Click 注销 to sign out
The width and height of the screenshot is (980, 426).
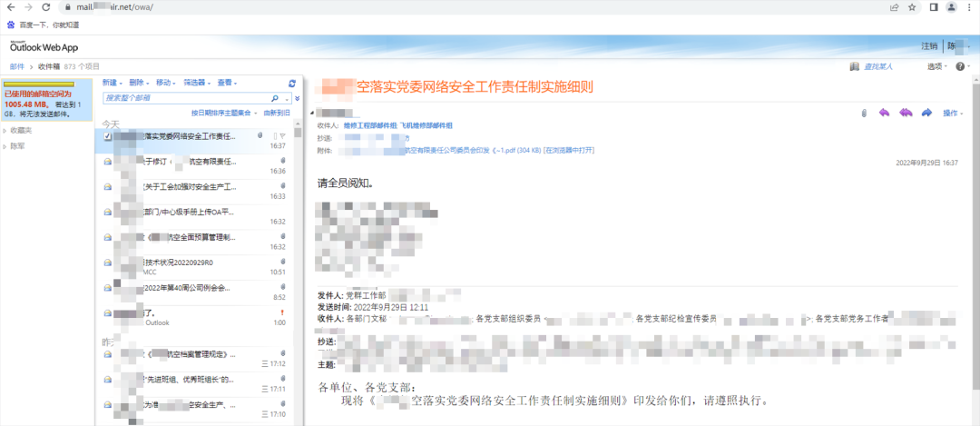coord(929,46)
